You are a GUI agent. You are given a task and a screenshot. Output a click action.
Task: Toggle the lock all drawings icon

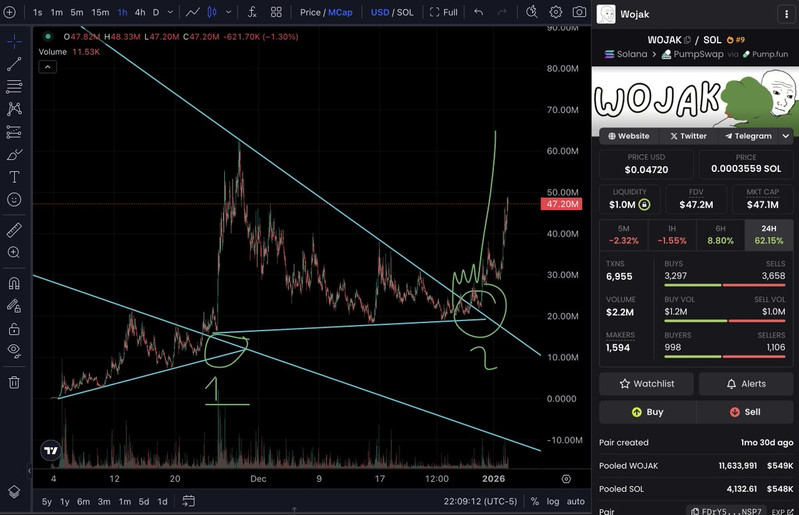coord(14,328)
